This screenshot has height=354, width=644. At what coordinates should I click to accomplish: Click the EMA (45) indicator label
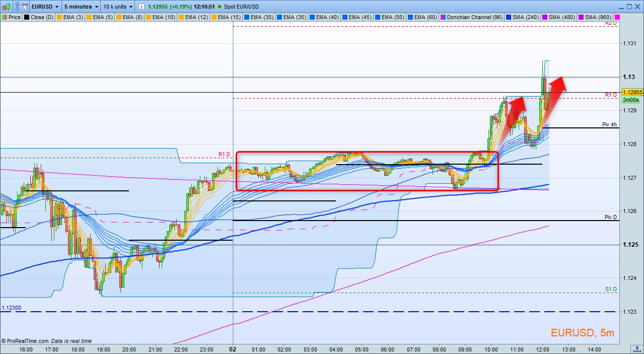pos(357,17)
